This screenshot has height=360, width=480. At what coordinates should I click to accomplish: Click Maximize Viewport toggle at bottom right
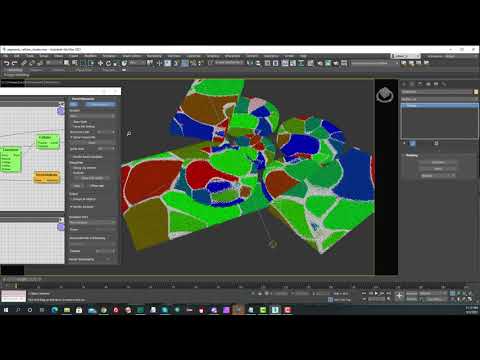pos(469,299)
